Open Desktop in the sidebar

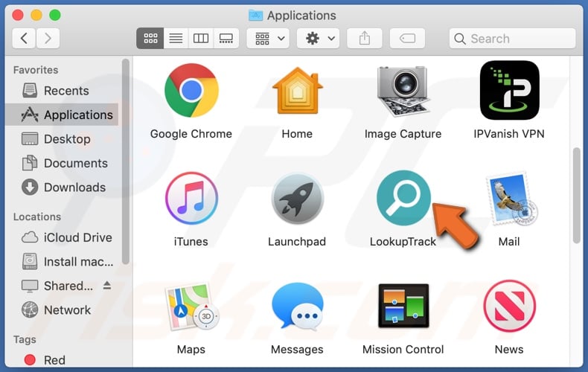pos(62,139)
